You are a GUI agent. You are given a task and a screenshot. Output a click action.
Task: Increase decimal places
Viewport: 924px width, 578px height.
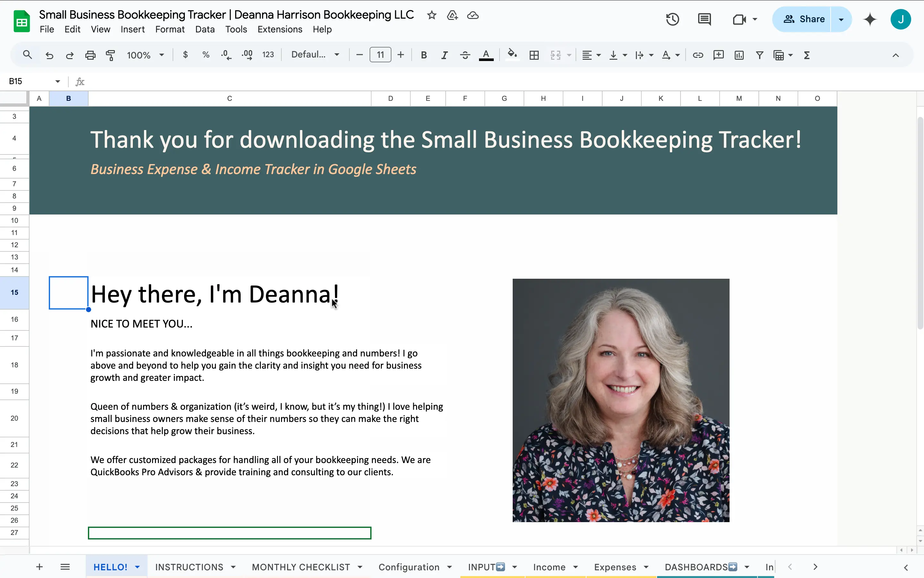[x=247, y=55]
